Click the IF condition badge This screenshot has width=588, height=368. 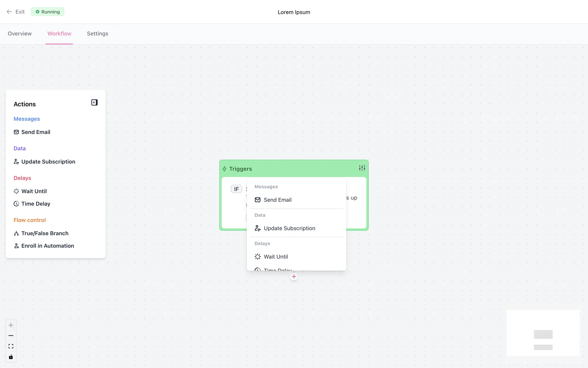click(x=236, y=189)
